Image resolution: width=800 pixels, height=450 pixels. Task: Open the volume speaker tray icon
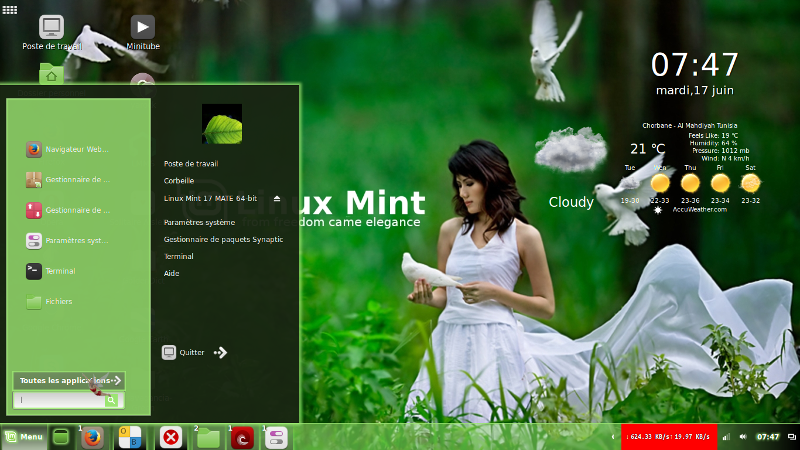(743, 437)
